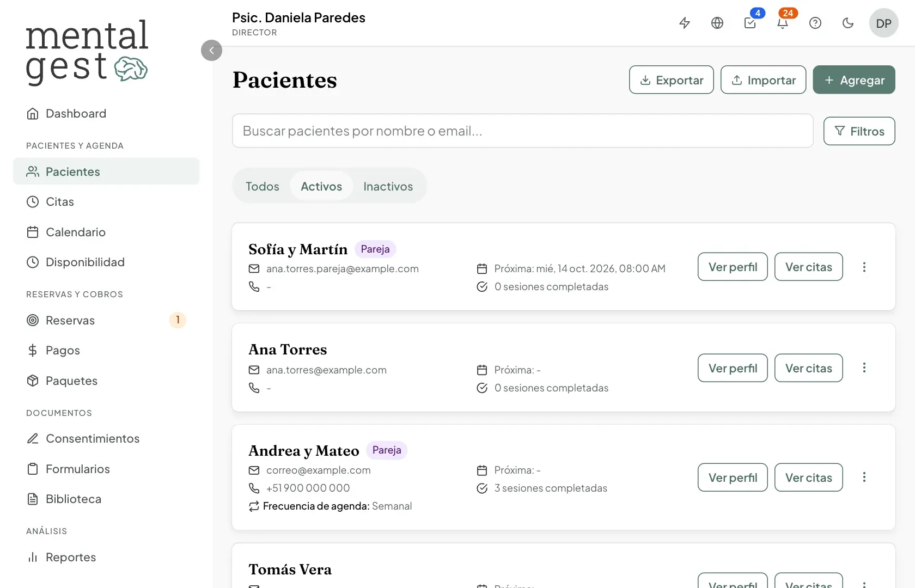The image size is (915, 588).
Task: Open Disponibilidad in the sidebar
Action: tap(106, 262)
